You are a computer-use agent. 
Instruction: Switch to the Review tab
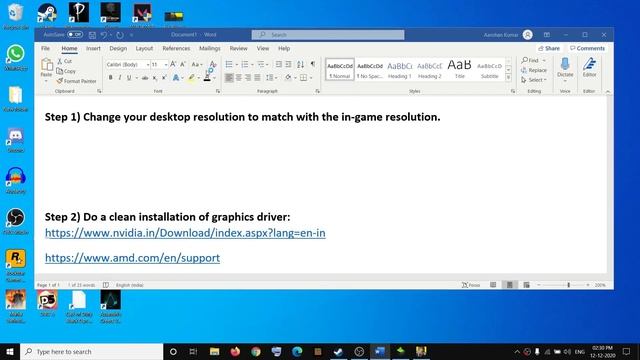(x=238, y=48)
